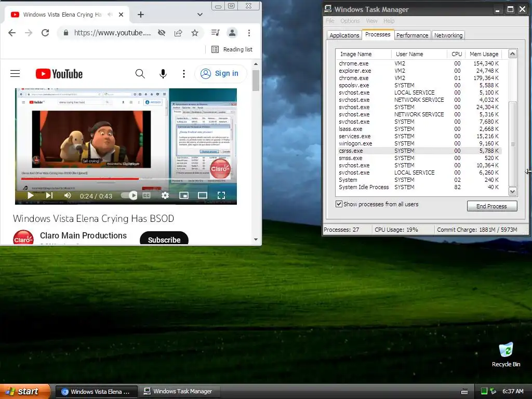Open Chrome three-dot menu
The image size is (532, 399).
249,33
